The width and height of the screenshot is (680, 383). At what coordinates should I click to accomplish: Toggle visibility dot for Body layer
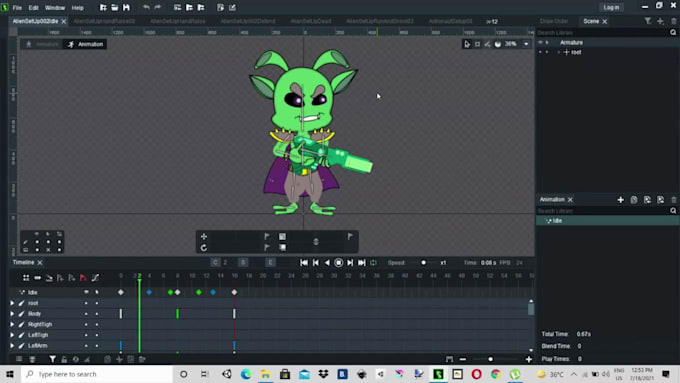pyautogui.click(x=86, y=314)
